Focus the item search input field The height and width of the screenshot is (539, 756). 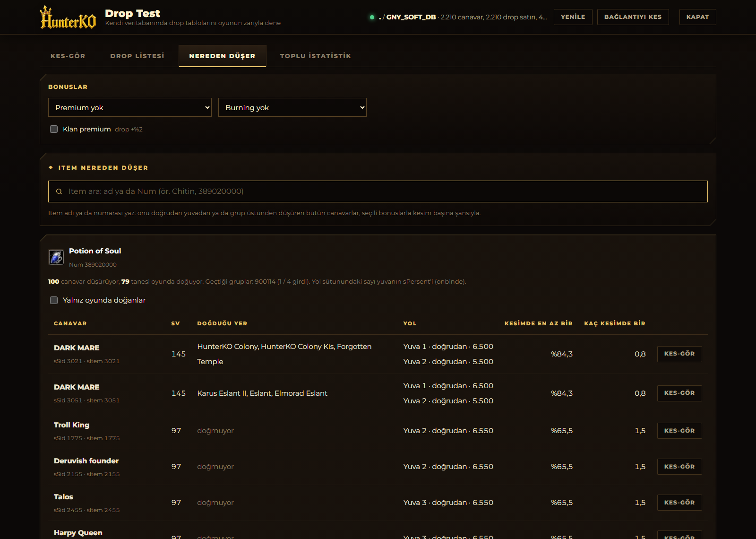tap(378, 191)
